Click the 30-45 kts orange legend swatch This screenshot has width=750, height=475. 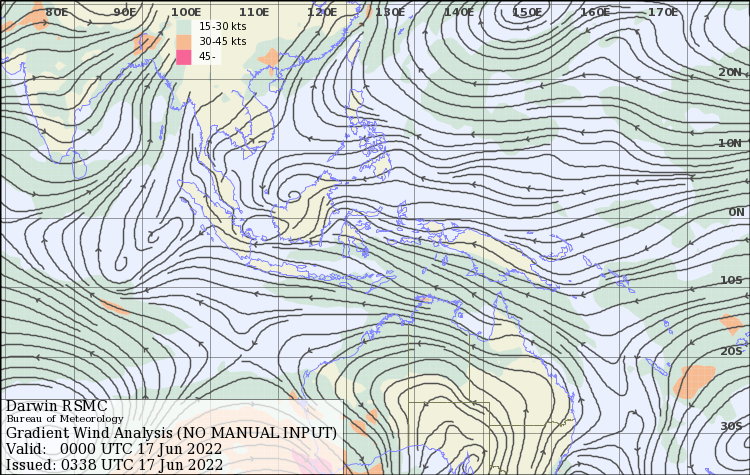[x=183, y=42]
